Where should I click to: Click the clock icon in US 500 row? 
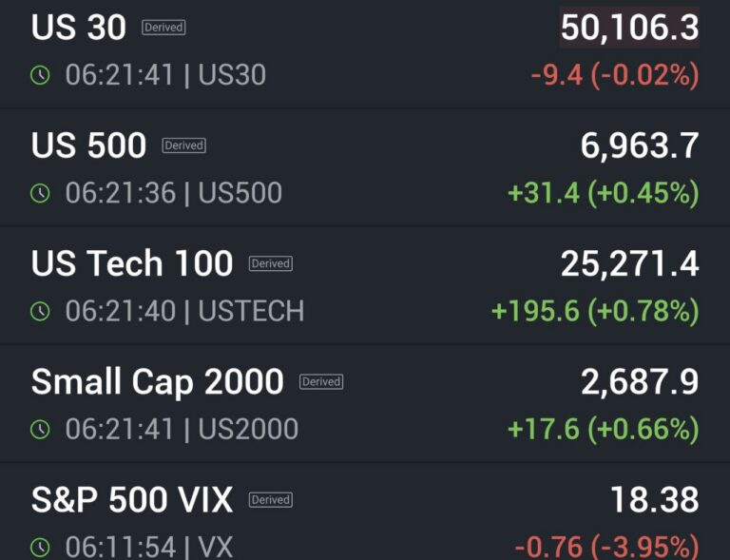point(40,193)
